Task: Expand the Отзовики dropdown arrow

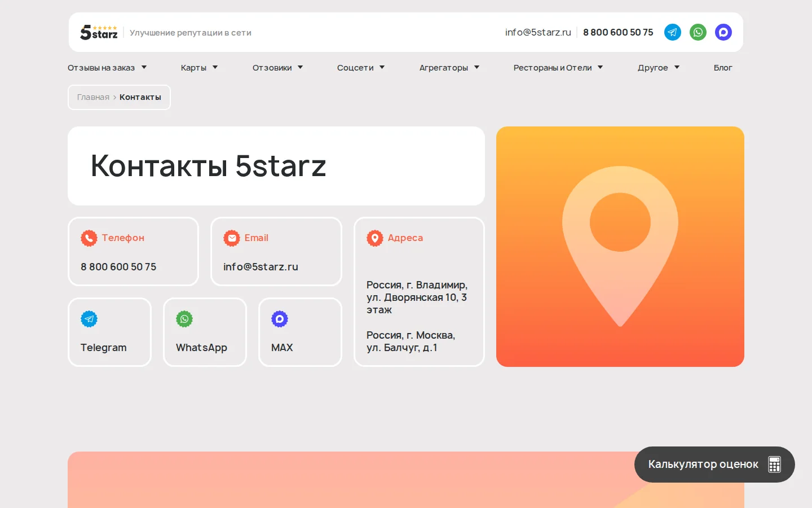Action: point(301,67)
